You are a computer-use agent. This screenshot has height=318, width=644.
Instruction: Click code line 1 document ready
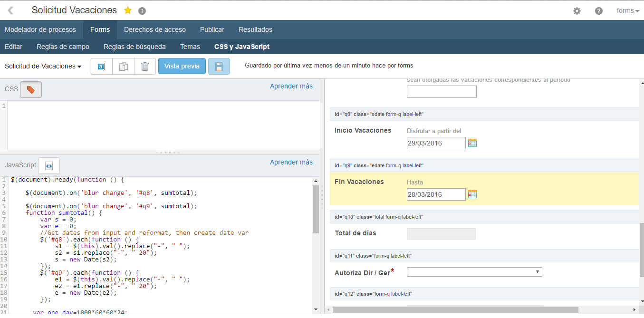tap(67, 179)
